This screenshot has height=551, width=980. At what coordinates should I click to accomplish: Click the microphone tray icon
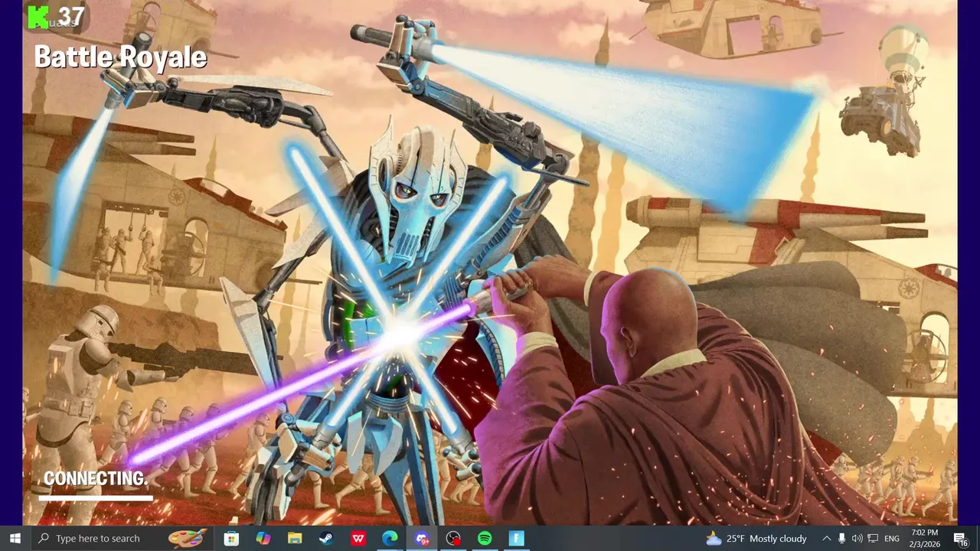click(x=842, y=539)
